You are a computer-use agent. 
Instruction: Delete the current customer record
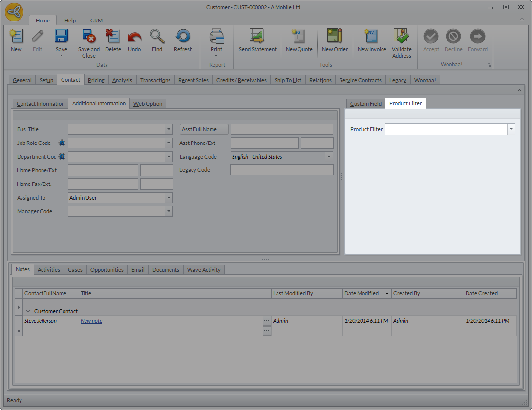click(x=113, y=37)
